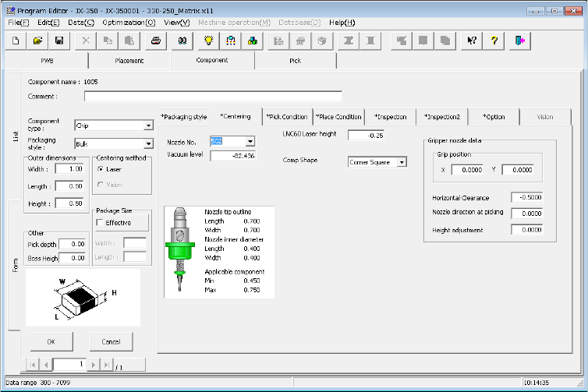Save the program using the floppy disk icon

58,41
